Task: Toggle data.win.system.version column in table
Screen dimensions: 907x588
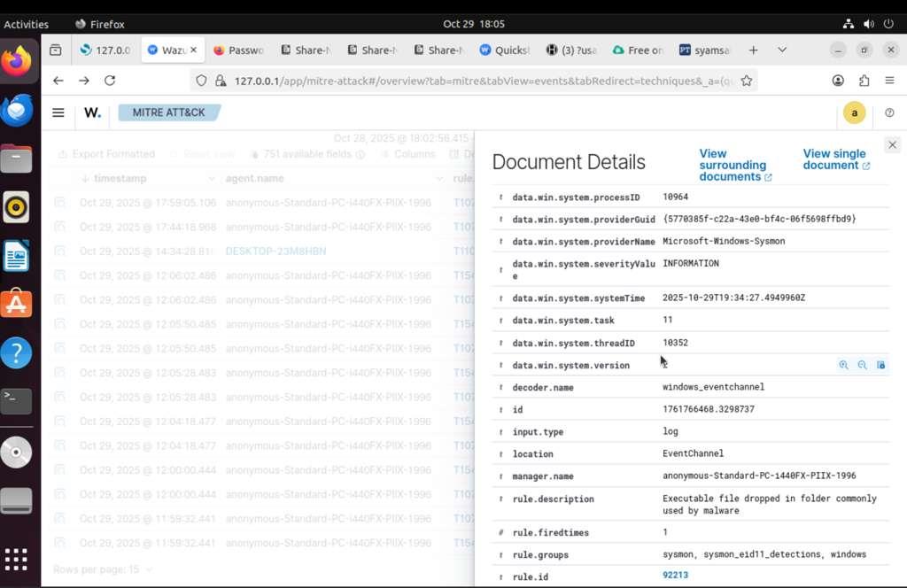Action: click(x=880, y=365)
